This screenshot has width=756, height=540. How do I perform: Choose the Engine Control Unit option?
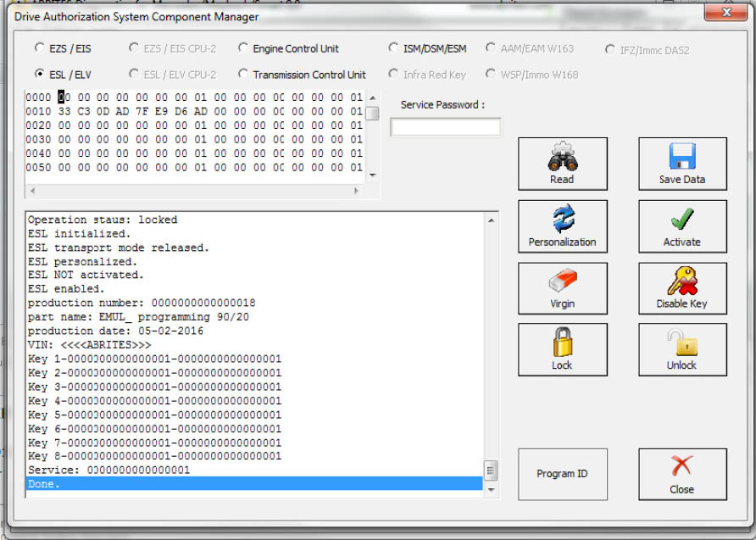point(244,49)
